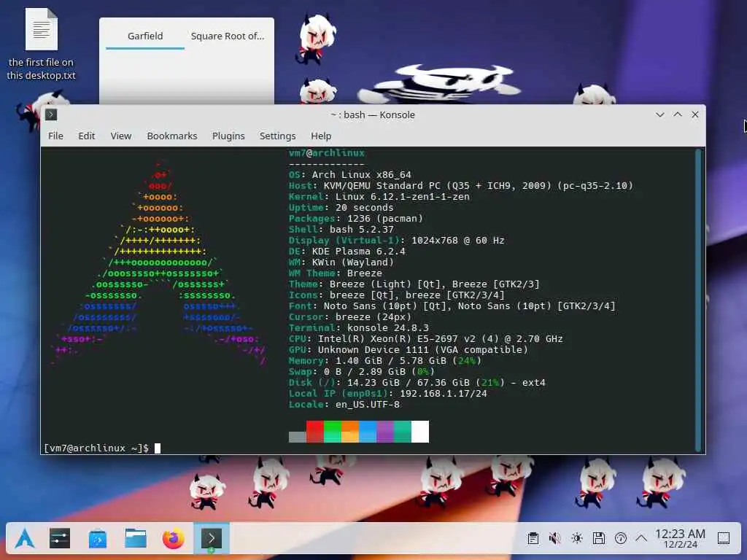Open the Arch application launcher
This screenshot has height=560, width=747.
(x=24, y=539)
